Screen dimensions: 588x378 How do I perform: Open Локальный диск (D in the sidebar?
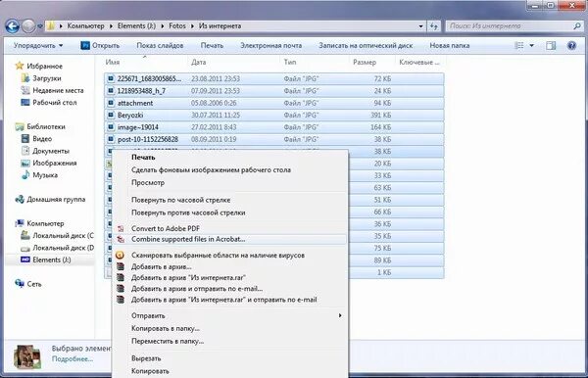point(63,248)
